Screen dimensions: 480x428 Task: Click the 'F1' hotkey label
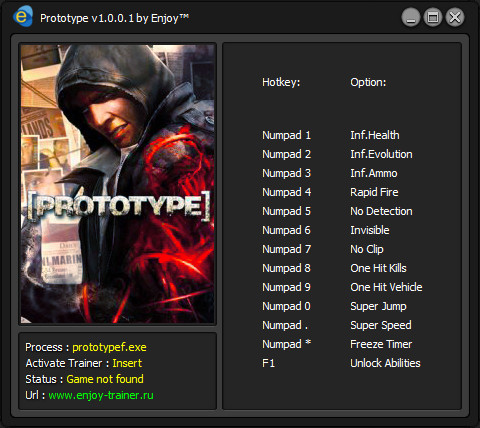268,363
